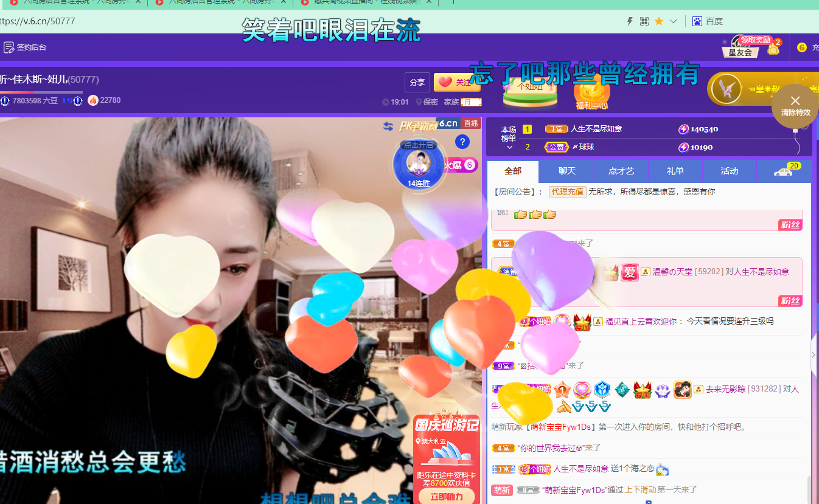
Task: Click the 海之恋 gift icon
Action: [663, 469]
